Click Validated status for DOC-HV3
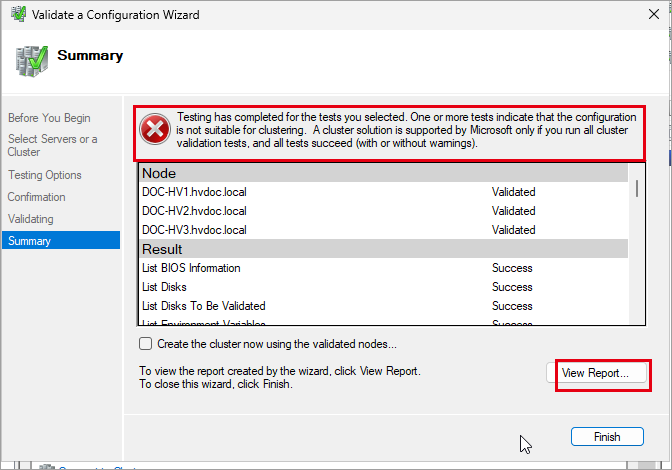This screenshot has width=672, height=470. (513, 230)
